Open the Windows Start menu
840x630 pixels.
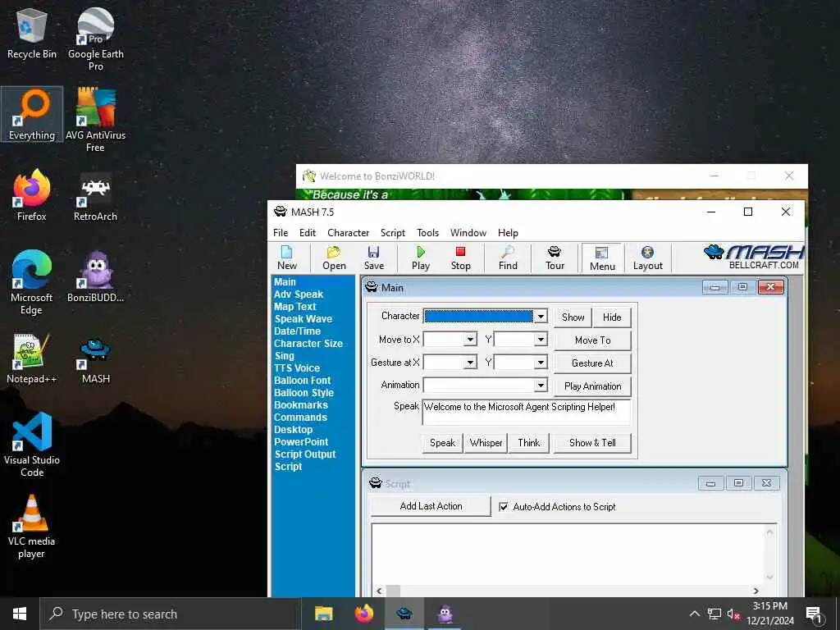click(x=20, y=614)
